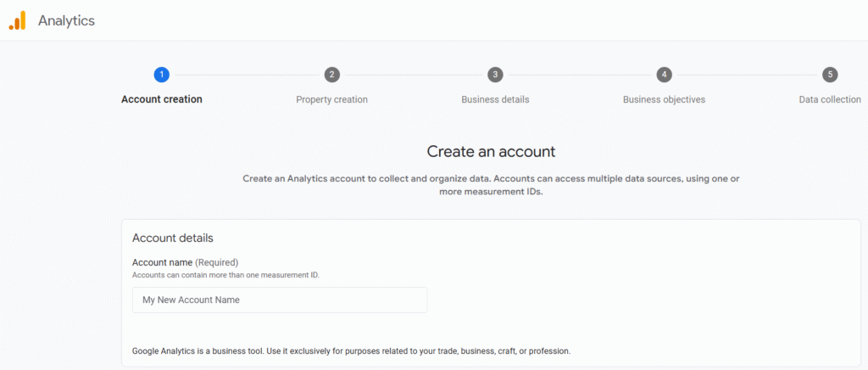Click the measurement ID helper text under label

[x=225, y=275]
